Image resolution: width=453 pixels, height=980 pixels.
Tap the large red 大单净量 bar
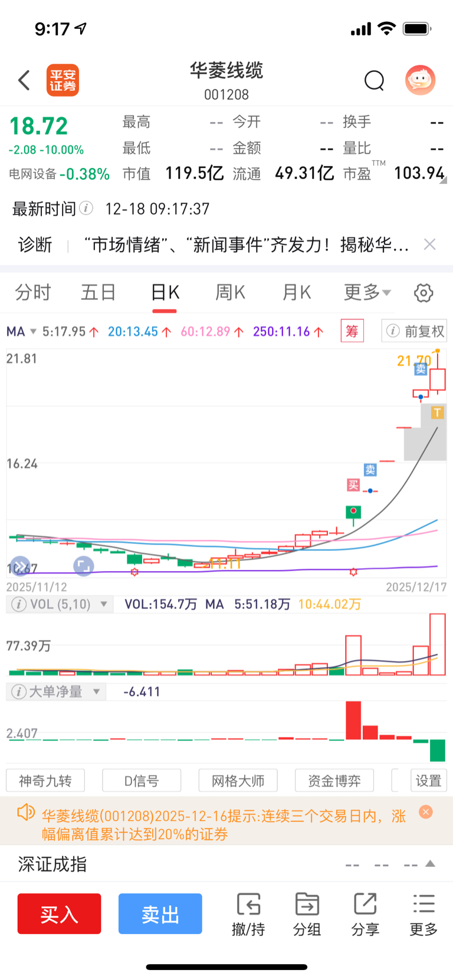[x=353, y=720]
